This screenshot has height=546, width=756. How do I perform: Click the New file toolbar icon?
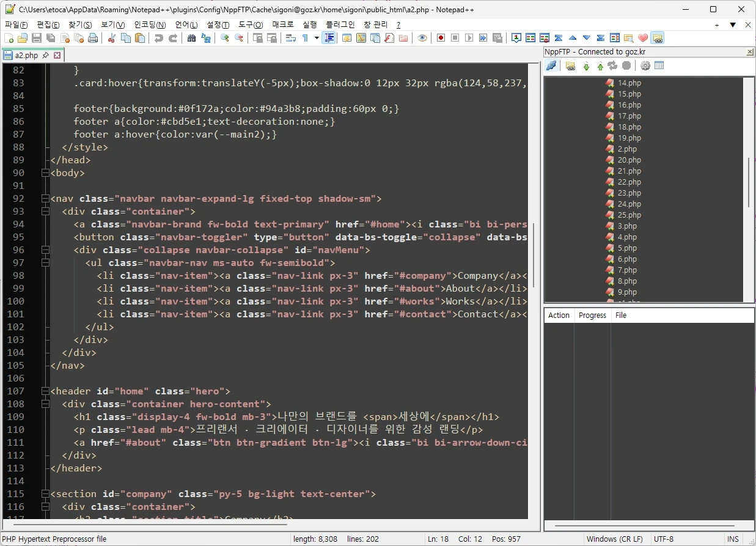point(9,38)
